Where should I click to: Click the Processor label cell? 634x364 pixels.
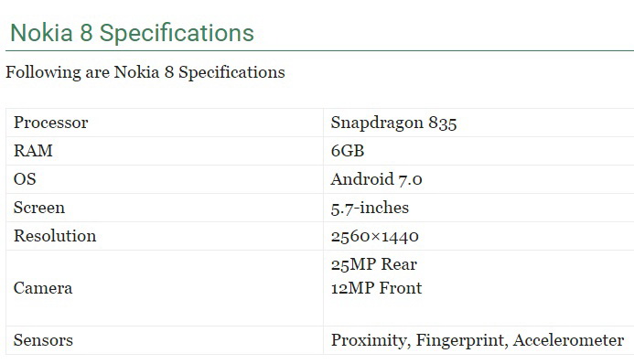pyautogui.click(x=165, y=123)
